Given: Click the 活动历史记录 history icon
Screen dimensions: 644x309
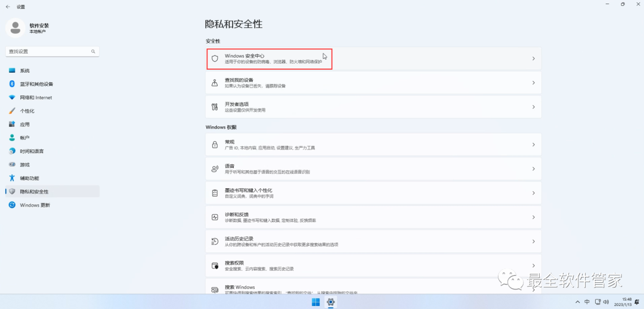Looking at the screenshot, I should click(x=215, y=241).
